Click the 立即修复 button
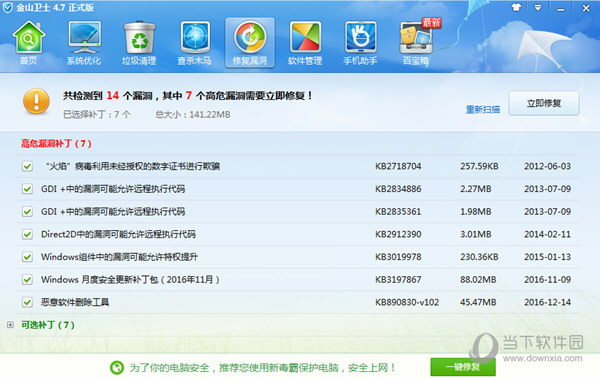 (x=543, y=103)
